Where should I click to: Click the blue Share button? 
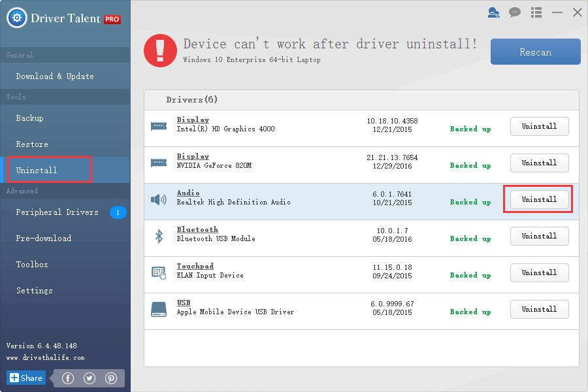pyautogui.click(x=26, y=378)
